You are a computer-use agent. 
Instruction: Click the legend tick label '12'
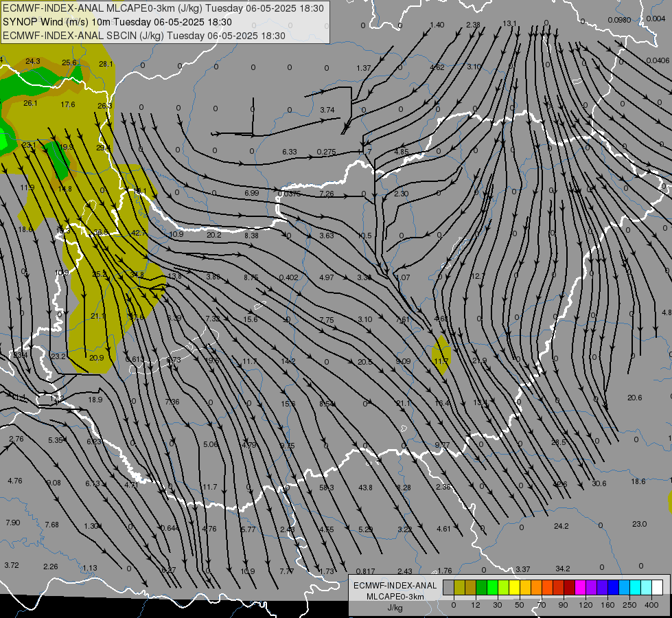tap(476, 605)
